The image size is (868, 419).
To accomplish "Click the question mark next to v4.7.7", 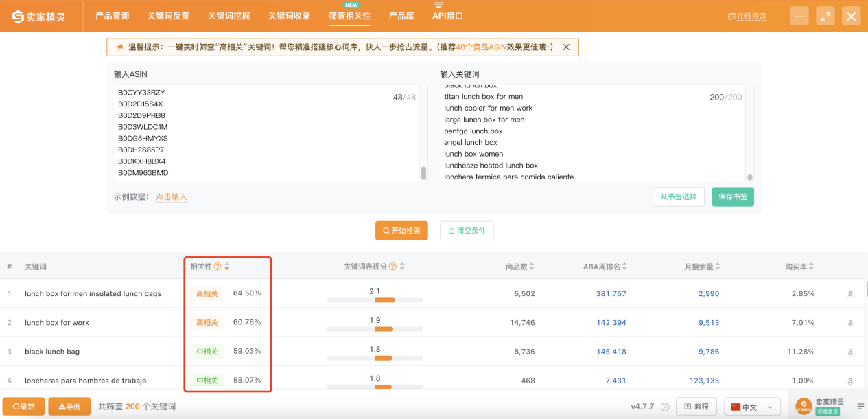I will tap(664, 407).
